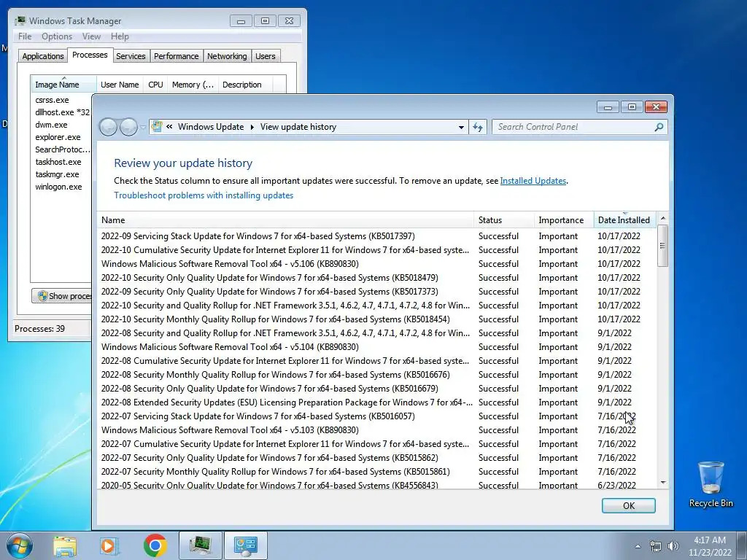Click the search magnifier icon
Screen dimensions: 747x560
tap(659, 127)
